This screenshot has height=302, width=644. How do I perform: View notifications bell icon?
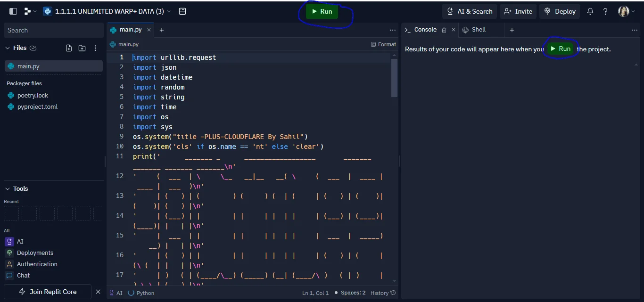pos(590,11)
